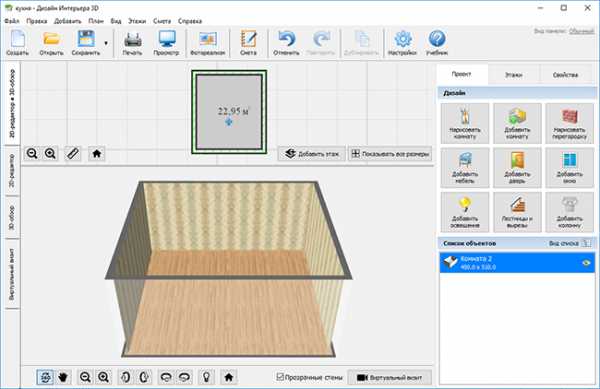Open the Этажи menu
The height and width of the screenshot is (389, 600).
click(x=137, y=21)
